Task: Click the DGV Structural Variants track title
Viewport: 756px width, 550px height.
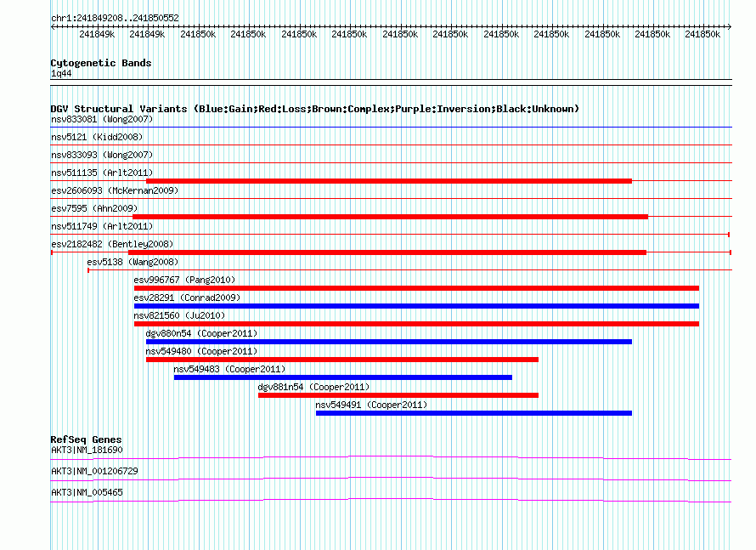Action: (x=315, y=109)
